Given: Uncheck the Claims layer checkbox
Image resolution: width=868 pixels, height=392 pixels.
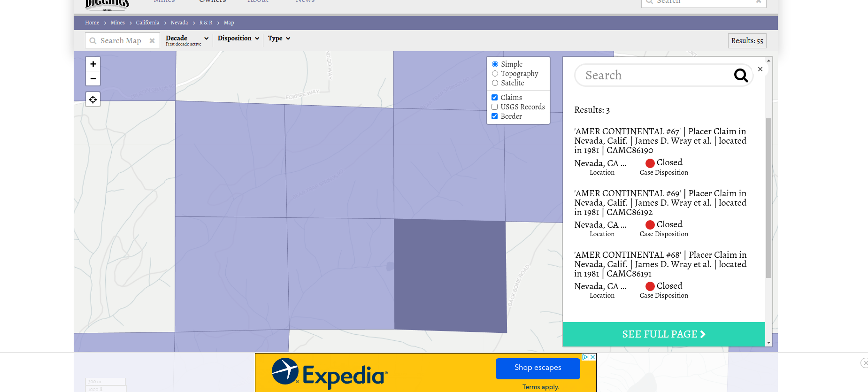Looking at the screenshot, I should point(494,98).
